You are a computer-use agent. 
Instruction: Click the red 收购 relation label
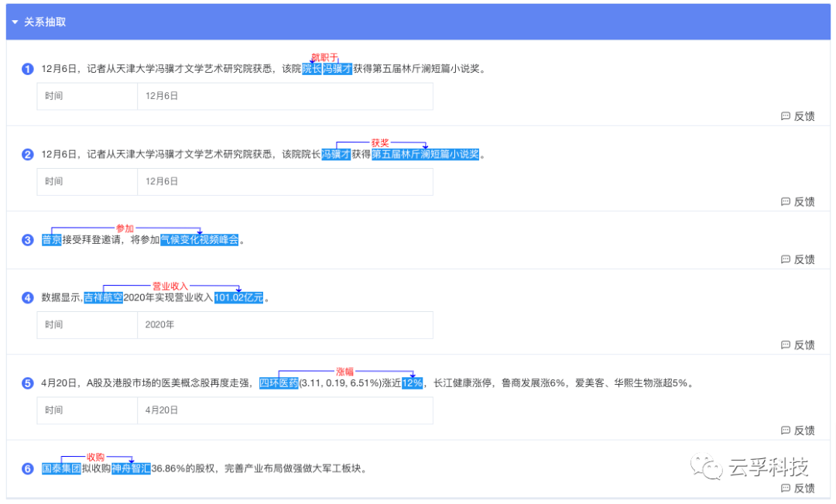pos(96,457)
